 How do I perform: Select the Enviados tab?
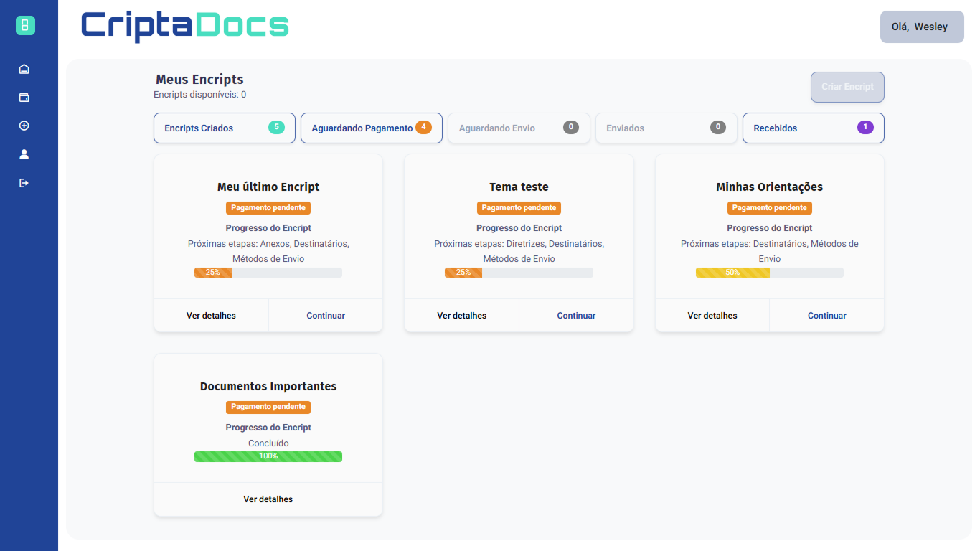[x=666, y=128]
